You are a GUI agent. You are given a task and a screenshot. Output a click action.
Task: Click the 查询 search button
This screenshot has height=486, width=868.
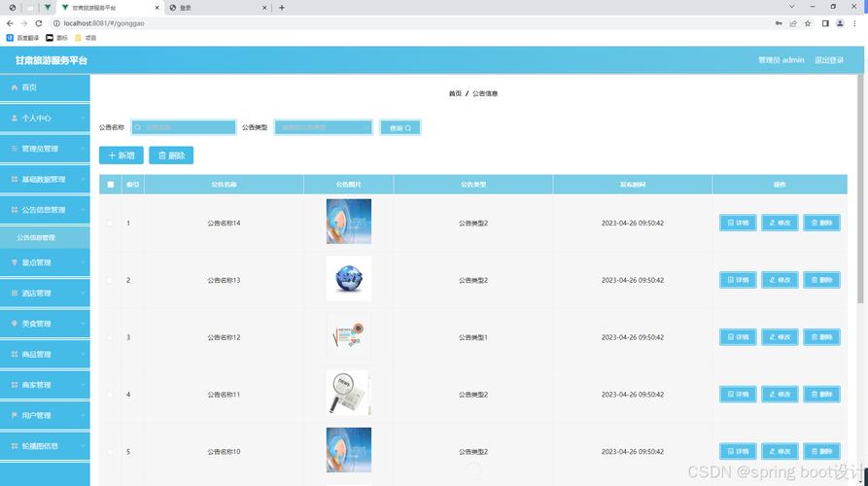400,127
